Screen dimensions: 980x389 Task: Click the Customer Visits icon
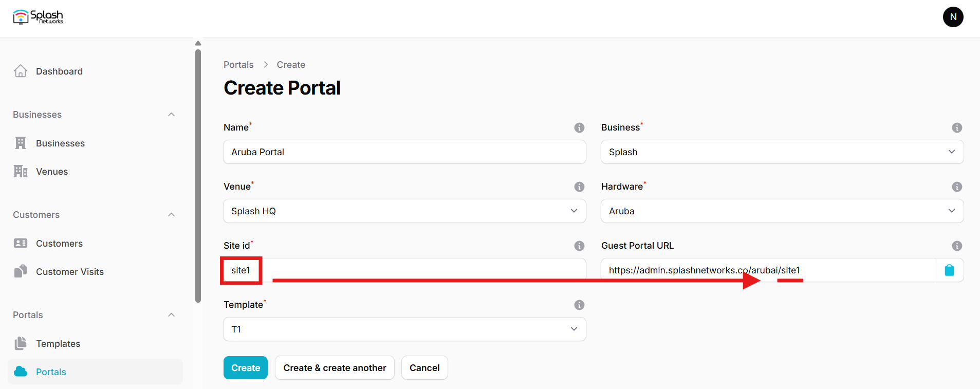pyautogui.click(x=21, y=271)
